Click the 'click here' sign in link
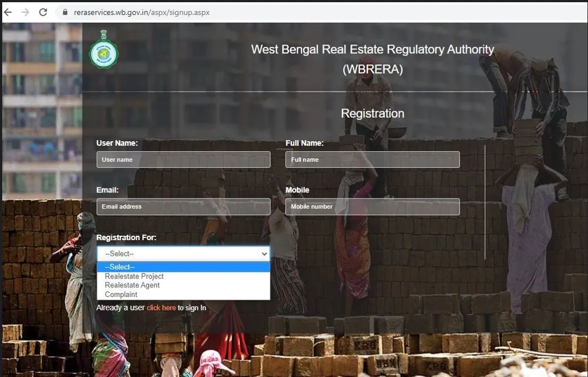 point(161,307)
